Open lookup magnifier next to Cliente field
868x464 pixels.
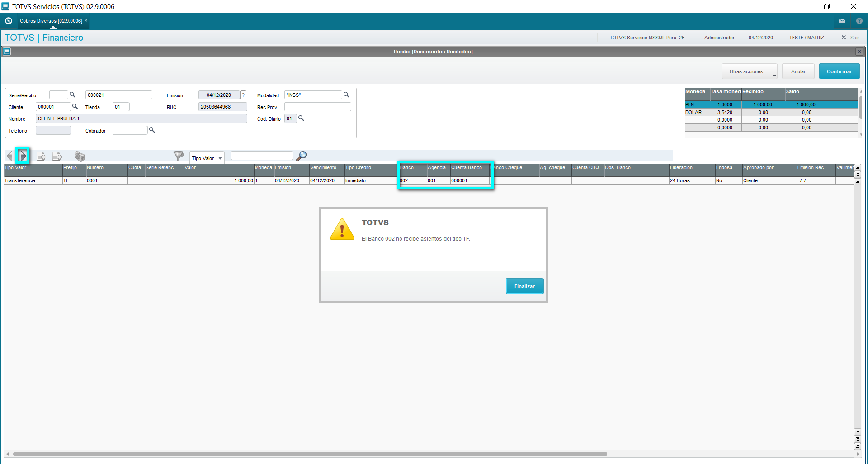[75, 107]
